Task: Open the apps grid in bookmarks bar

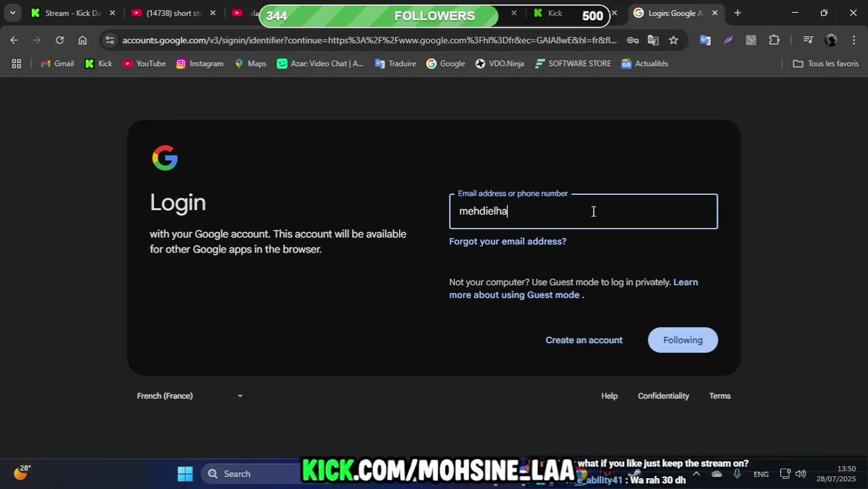Action: click(16, 63)
